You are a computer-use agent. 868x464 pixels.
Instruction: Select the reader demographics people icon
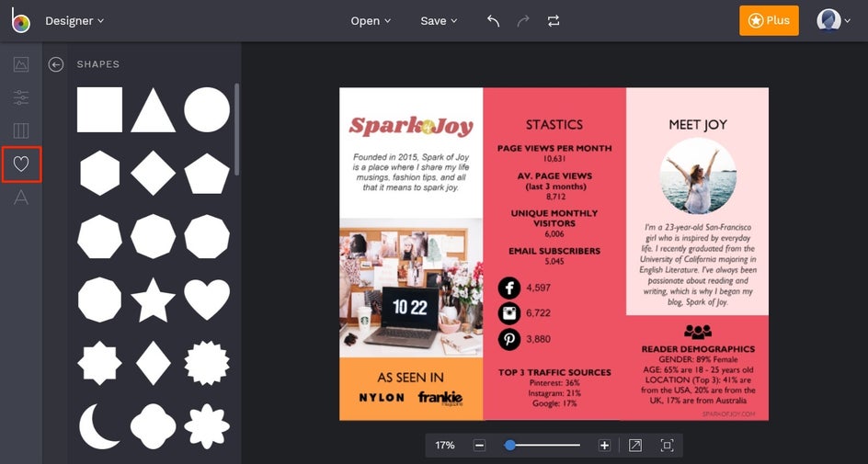click(x=698, y=332)
